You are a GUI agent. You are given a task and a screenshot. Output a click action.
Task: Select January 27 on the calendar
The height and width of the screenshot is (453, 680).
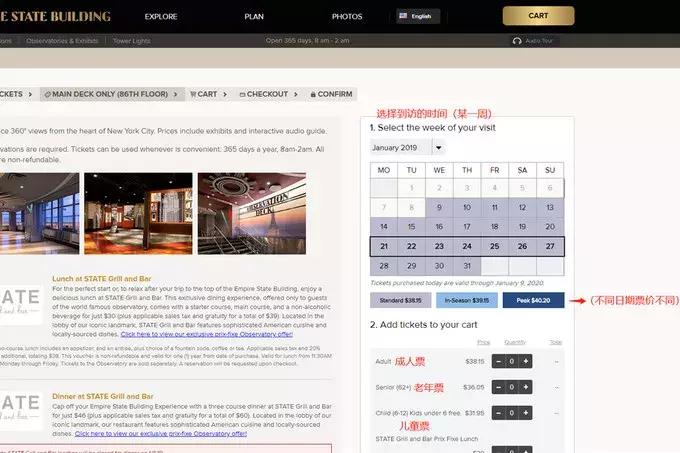click(550, 246)
